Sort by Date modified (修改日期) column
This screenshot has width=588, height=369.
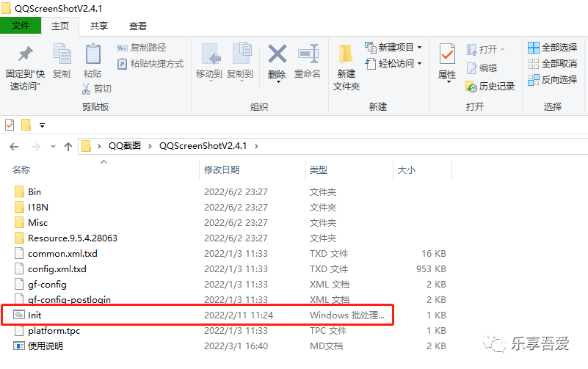tap(222, 170)
